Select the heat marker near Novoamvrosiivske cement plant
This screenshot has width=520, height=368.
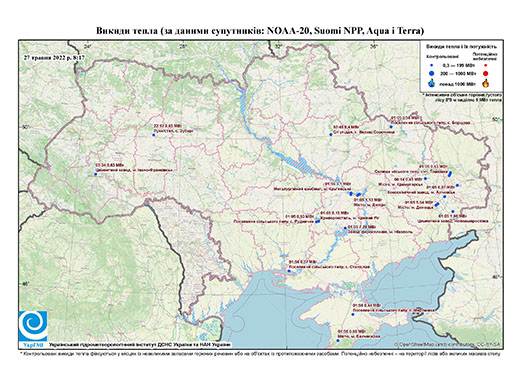[453, 211]
